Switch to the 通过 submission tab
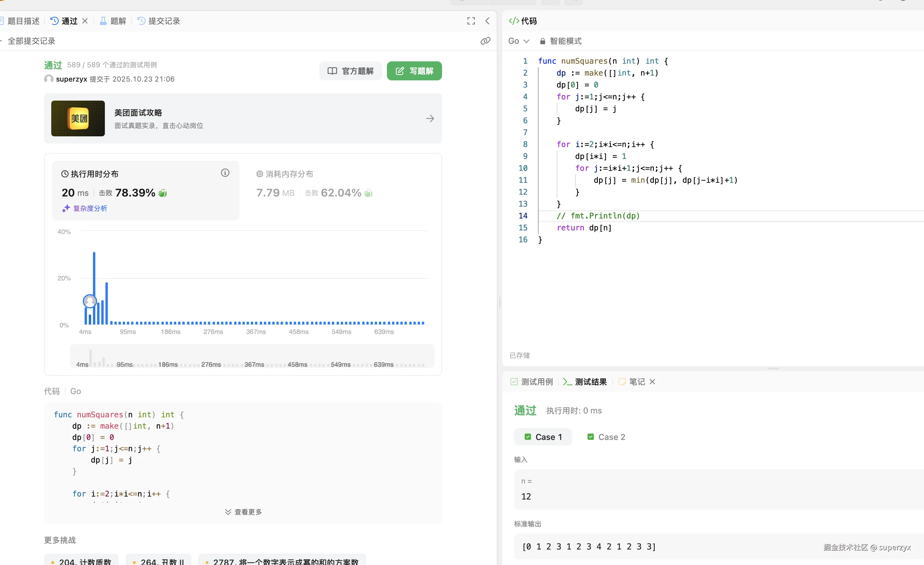The image size is (924, 565). (64, 21)
